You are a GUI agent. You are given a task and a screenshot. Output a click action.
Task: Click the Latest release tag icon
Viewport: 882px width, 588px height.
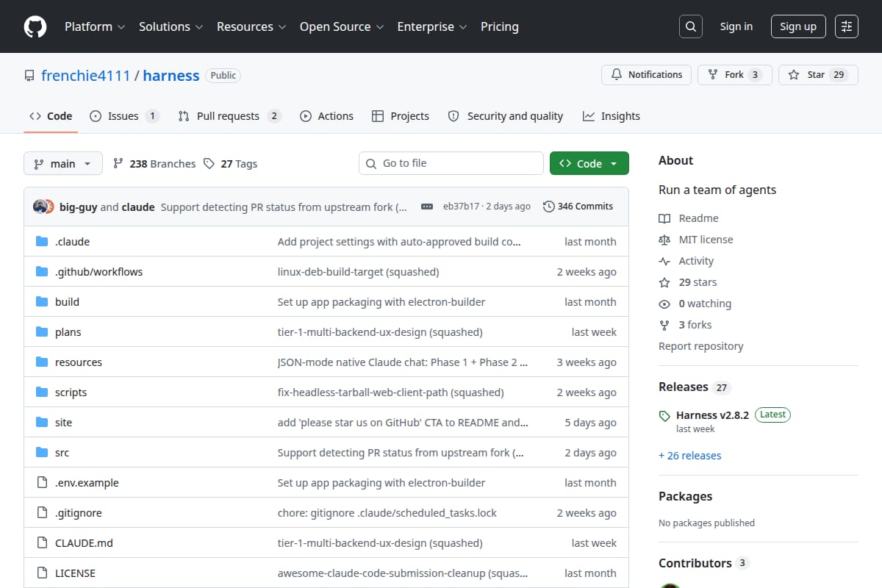(x=664, y=415)
